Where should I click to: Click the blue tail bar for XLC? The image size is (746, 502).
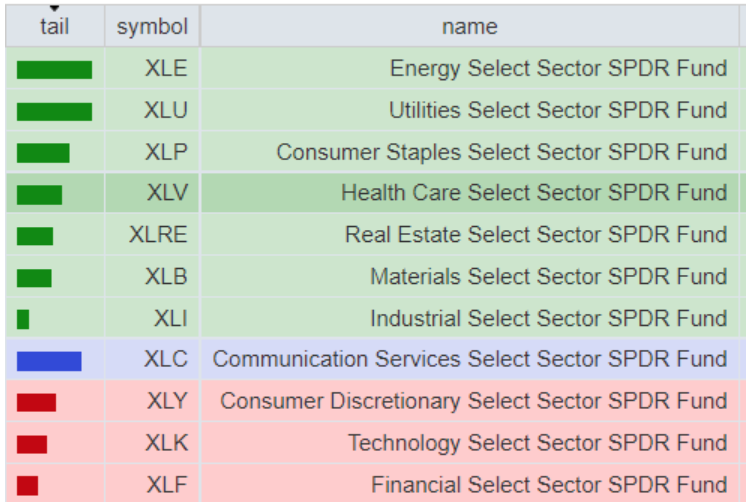[x=49, y=360]
